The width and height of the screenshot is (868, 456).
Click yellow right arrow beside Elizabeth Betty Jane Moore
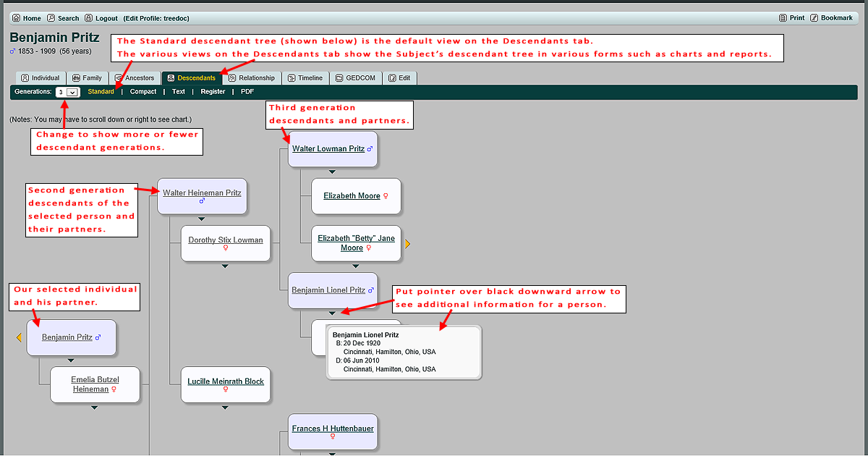[407, 244]
